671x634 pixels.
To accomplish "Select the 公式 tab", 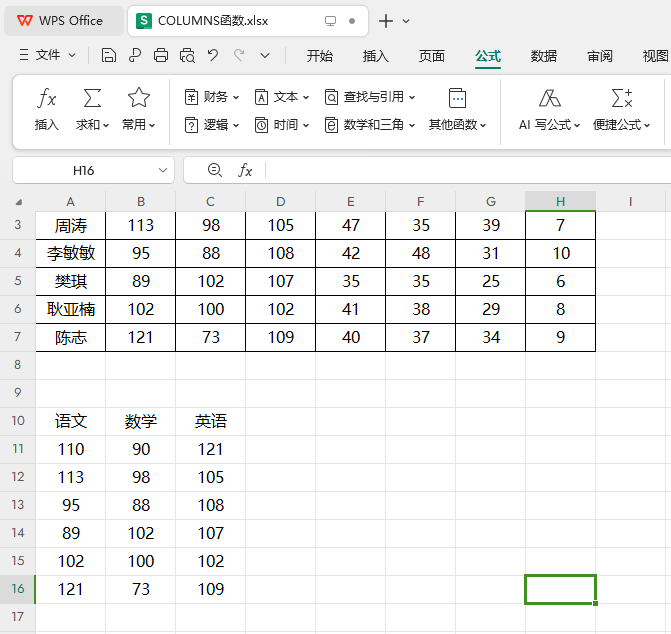I will [488, 56].
